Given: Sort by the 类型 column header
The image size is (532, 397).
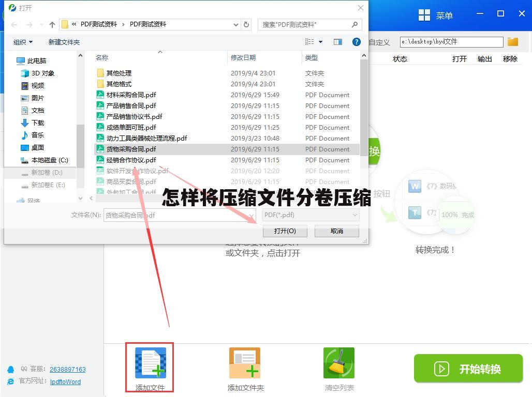Looking at the screenshot, I should [x=311, y=57].
